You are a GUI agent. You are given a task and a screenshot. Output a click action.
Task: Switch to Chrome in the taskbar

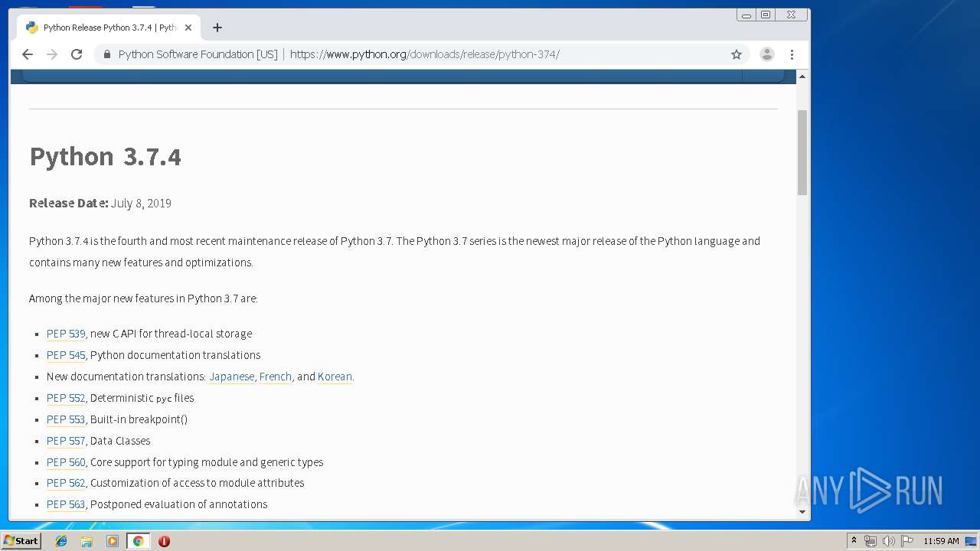tap(138, 541)
